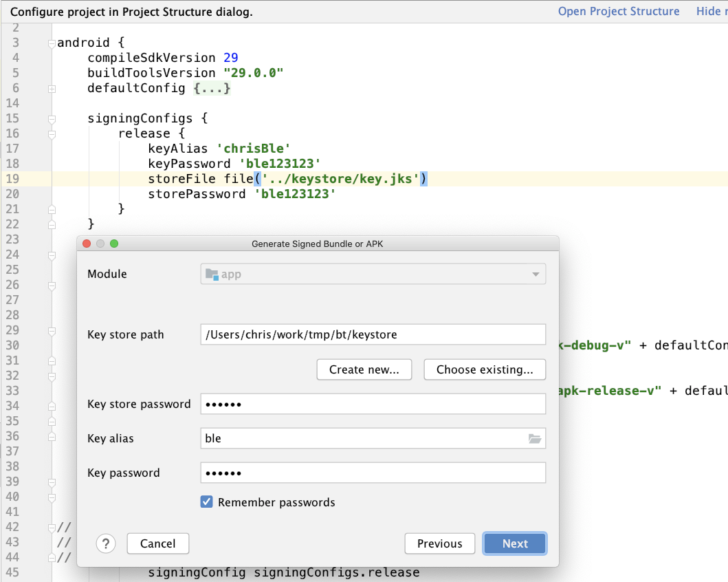
Task: Click the module folder icon in dropdown
Action: coord(212,274)
